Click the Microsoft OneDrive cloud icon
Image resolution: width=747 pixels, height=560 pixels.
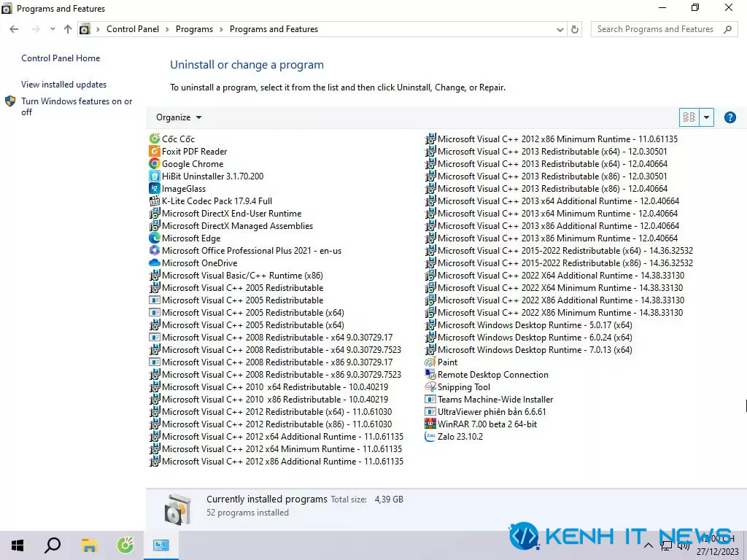coord(155,262)
